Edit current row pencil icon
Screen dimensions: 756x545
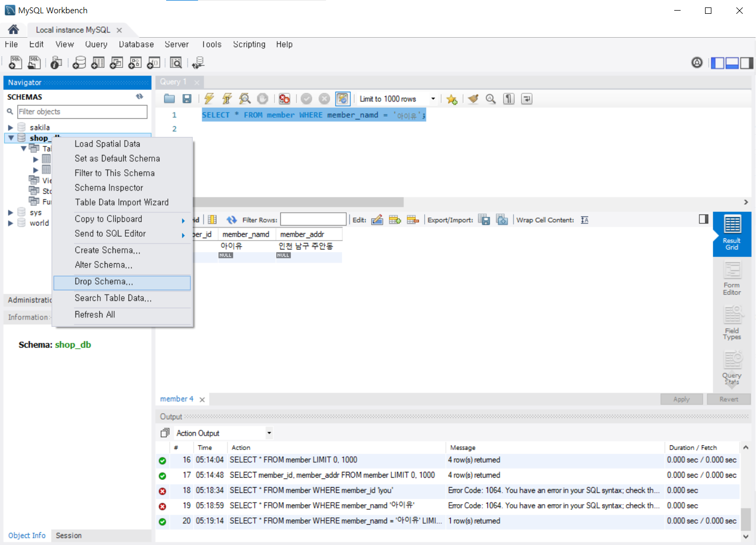(377, 220)
